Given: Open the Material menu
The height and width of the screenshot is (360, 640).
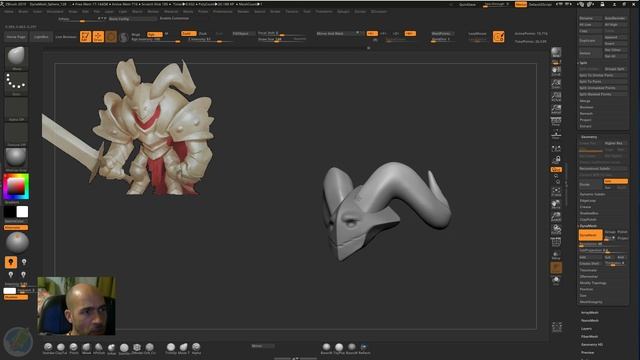Looking at the screenshot, I should 171,12.
